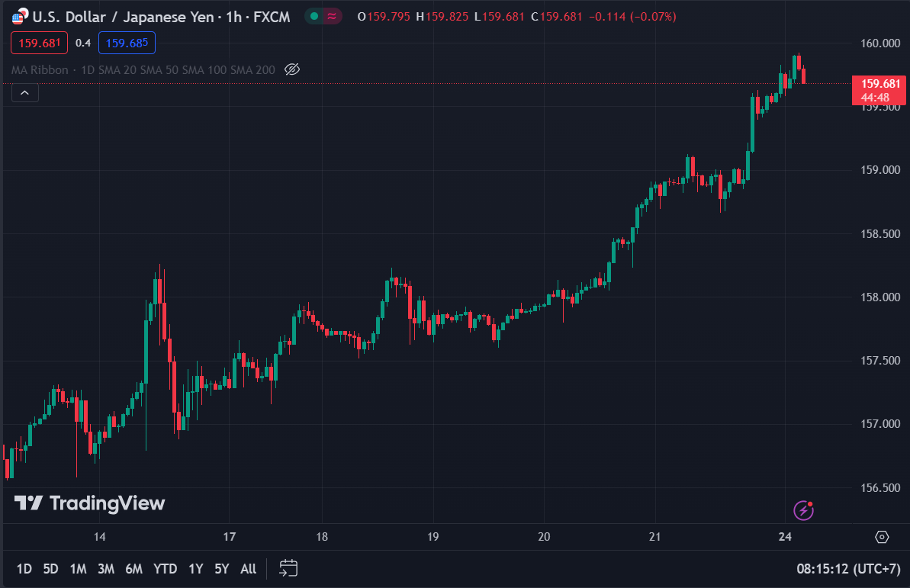The height and width of the screenshot is (588, 910).
Task: Click the -0.114 (-0.07%) change value
Action: tap(632, 17)
